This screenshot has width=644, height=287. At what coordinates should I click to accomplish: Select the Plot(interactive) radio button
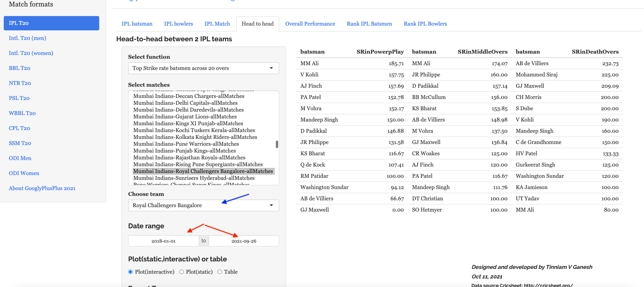[x=130, y=272]
